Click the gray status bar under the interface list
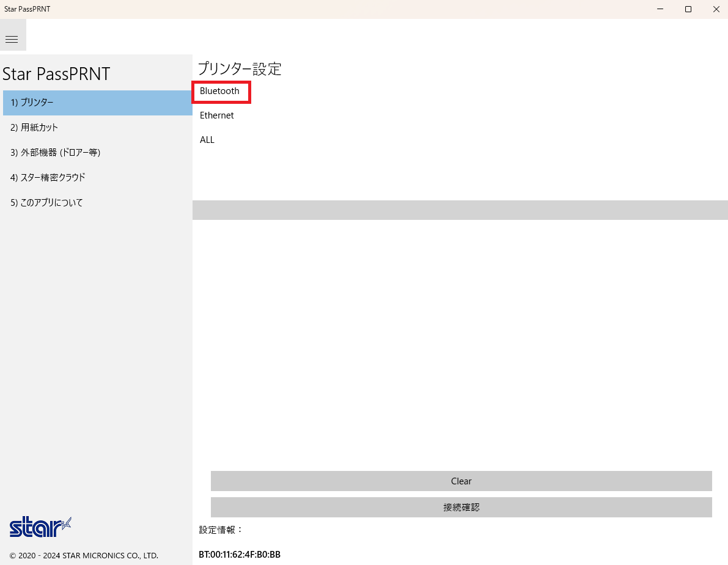Screen dimensions: 728x565 460,210
